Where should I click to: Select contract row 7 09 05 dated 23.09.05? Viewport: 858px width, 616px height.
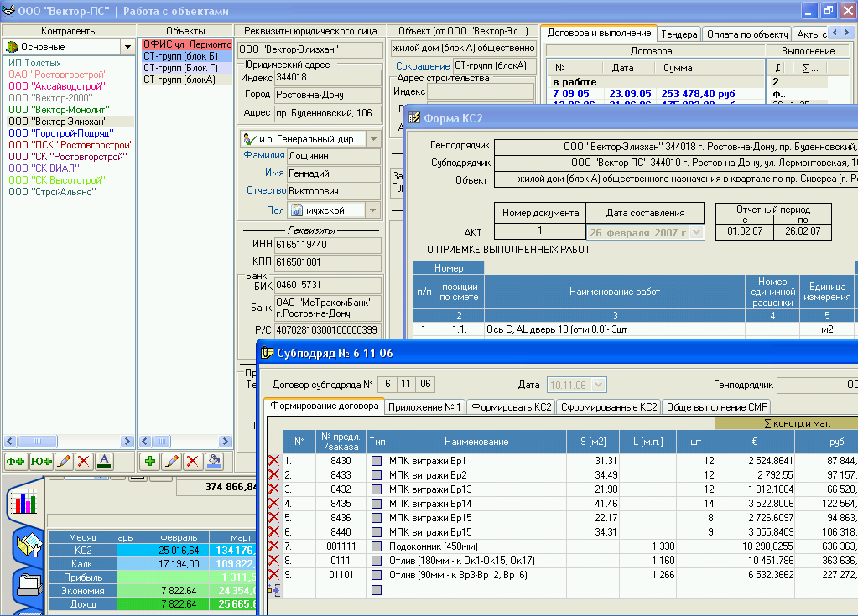pos(654,94)
